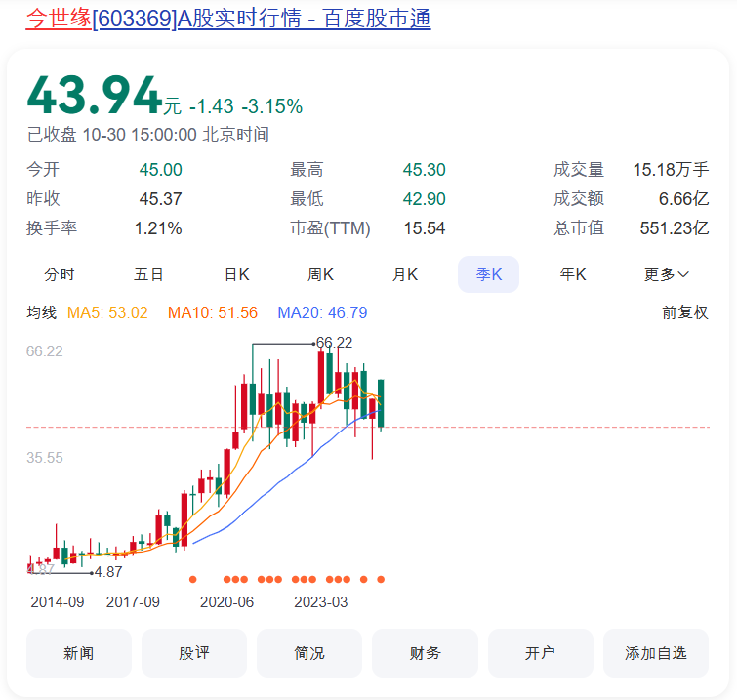Select the 季K chart tab
Viewport: 737px width, 700px height.
coord(489,274)
